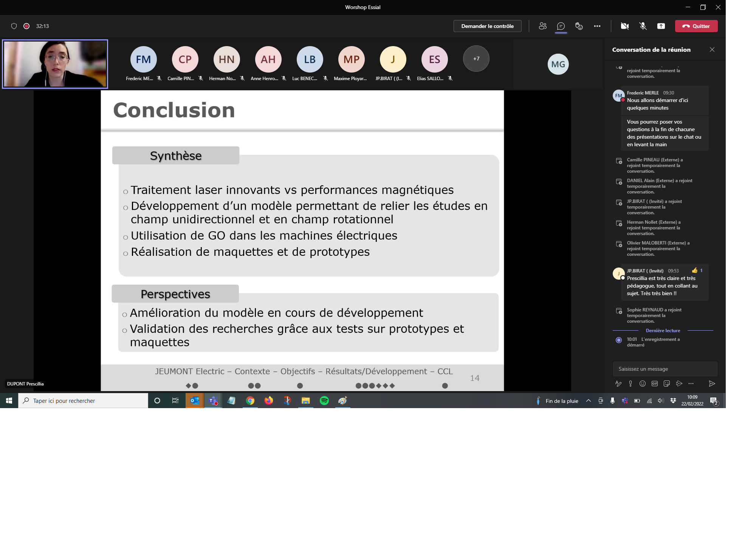
Task: Open the emoji picker in chat
Action: click(643, 384)
